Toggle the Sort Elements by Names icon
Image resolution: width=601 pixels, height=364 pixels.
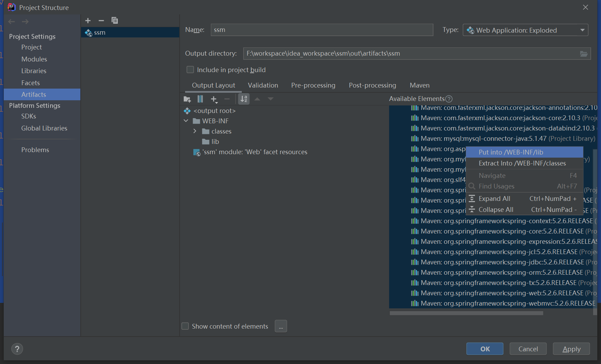(244, 99)
